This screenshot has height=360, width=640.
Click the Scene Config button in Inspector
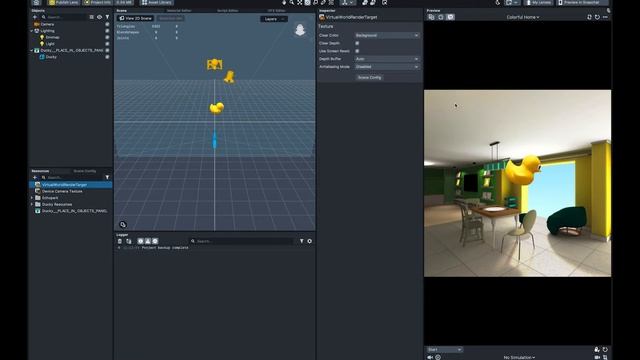pyautogui.click(x=369, y=77)
